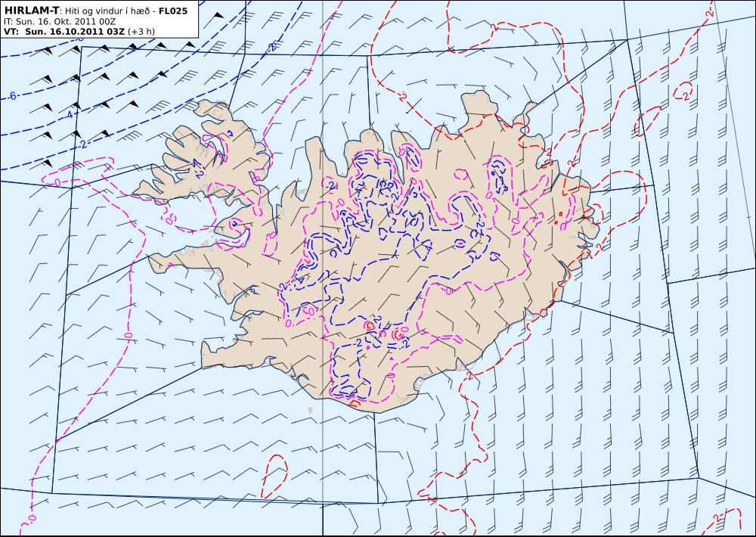Click the 'IT: Sun. 16. Okt. 2011 00Z' line
Screen dimensions: 756x537
[60, 22]
